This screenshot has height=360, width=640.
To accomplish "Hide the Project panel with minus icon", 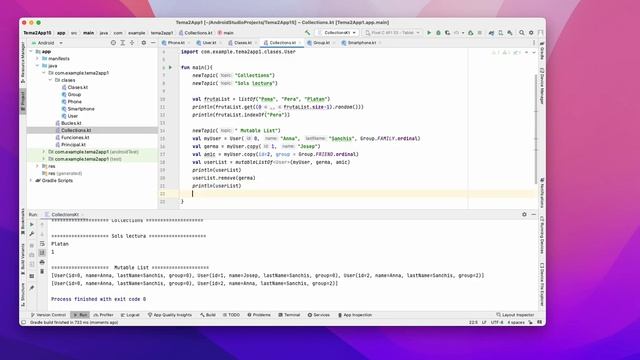I will click(153, 43).
